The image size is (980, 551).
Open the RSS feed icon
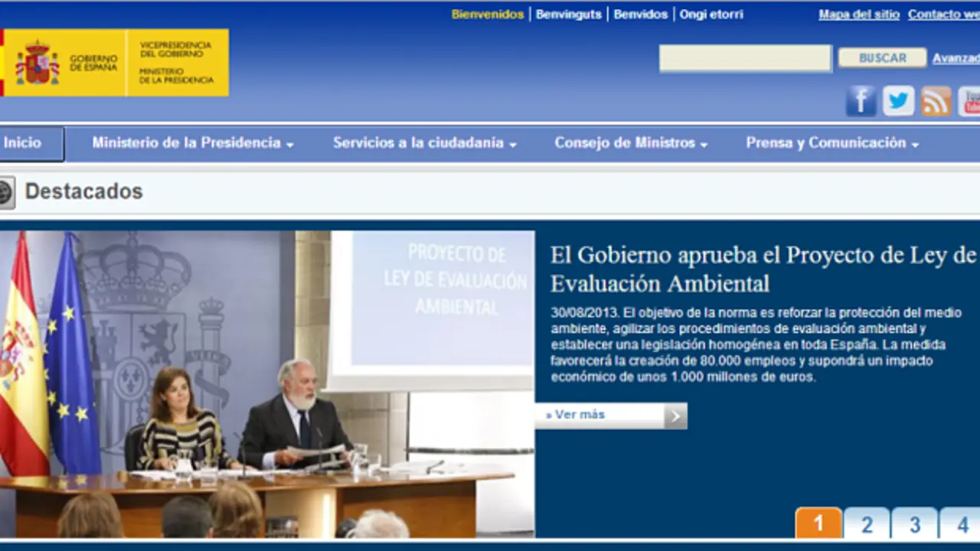tap(936, 101)
